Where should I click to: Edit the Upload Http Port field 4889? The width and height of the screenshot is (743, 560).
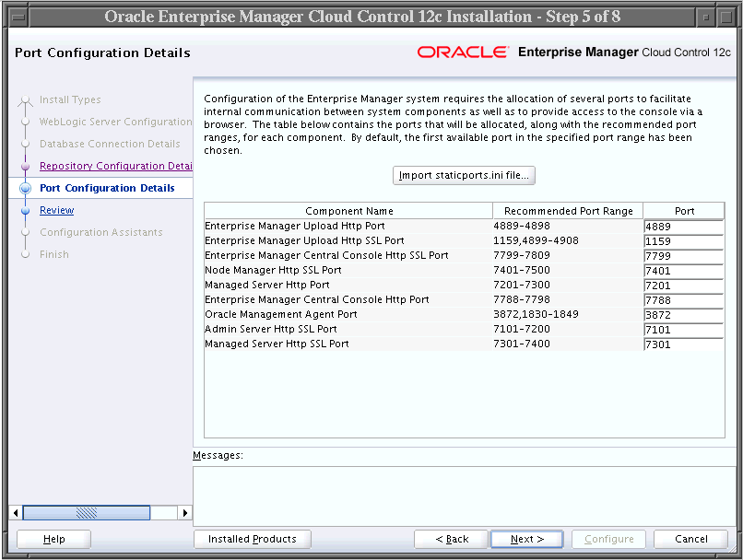pyautogui.click(x=684, y=227)
